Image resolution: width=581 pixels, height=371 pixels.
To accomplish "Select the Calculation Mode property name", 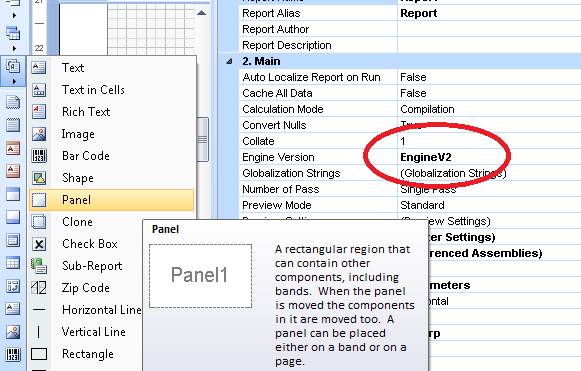I will tap(283, 109).
